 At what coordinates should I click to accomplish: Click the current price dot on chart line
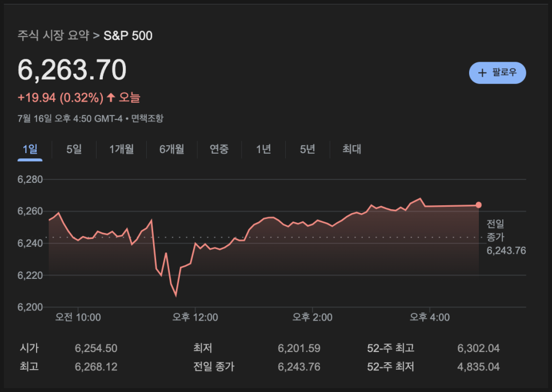pyautogui.click(x=478, y=205)
